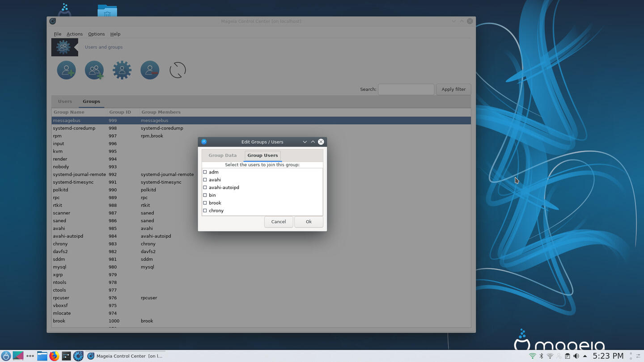644x362 pixels.
Task: Select the mlocate group row
Action: 261,313
